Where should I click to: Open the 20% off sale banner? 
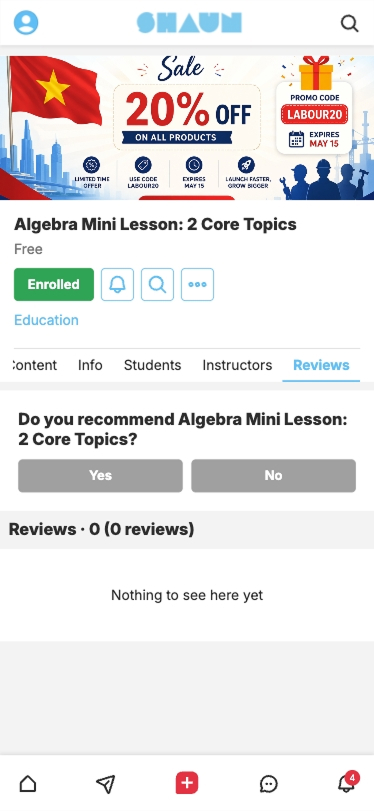(x=187, y=127)
